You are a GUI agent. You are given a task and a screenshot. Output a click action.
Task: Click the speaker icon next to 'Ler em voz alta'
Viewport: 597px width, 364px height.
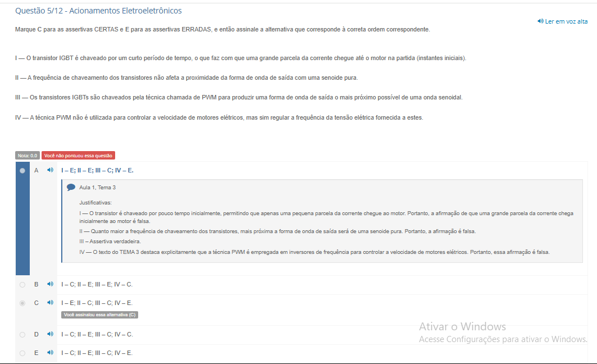[540, 21]
